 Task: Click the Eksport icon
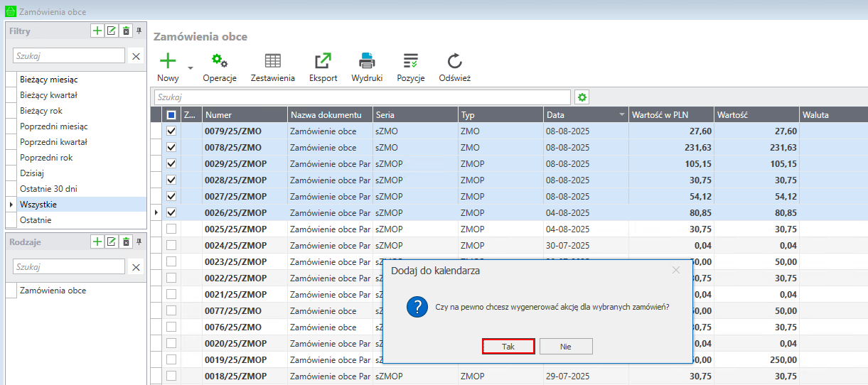tap(323, 62)
